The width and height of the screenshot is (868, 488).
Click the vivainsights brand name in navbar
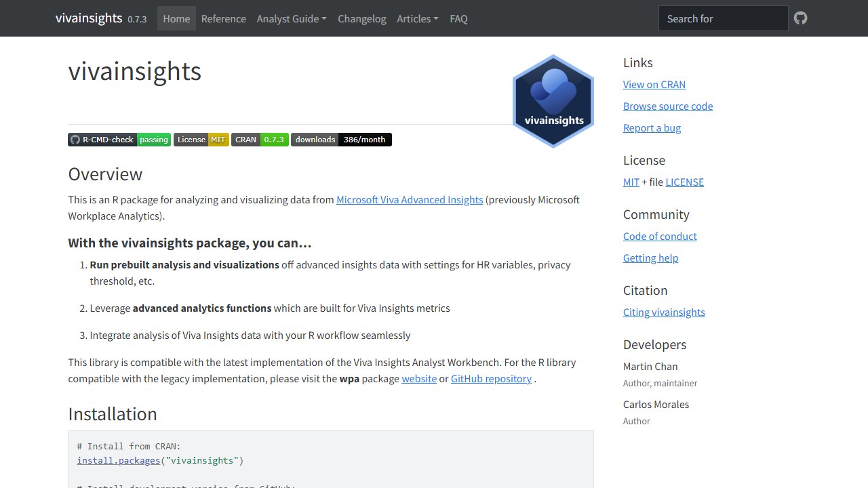(89, 18)
